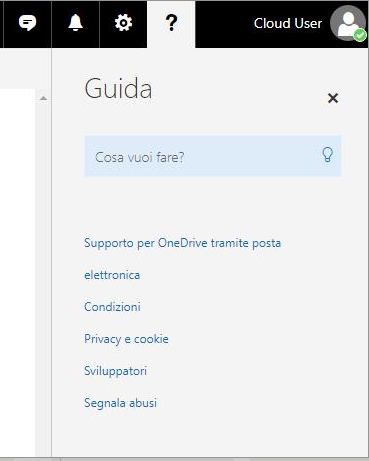The height and width of the screenshot is (461, 369).
Task: Open the Privacy e cookie link
Action: click(x=126, y=339)
